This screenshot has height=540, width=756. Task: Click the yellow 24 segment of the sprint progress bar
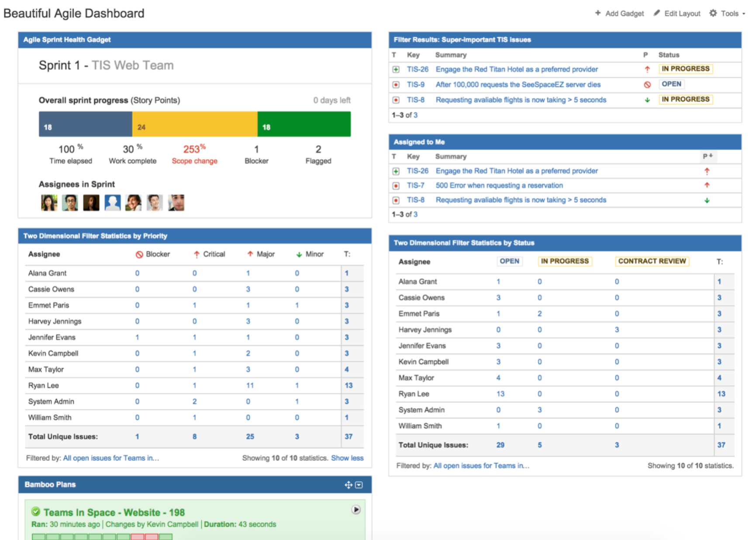[195, 124]
